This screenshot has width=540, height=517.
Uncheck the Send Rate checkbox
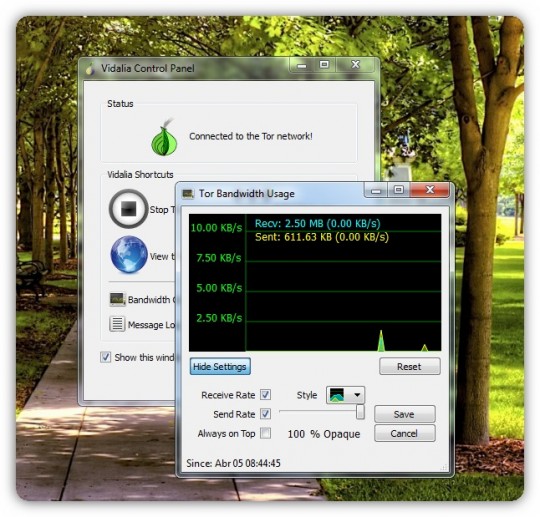265,414
